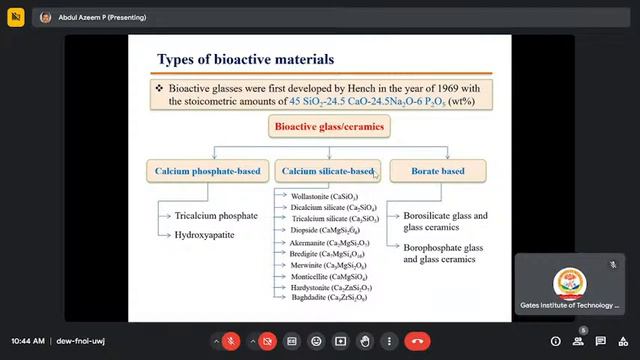Click 'Monticellite' entry on the slide
Screen dimensions: 640x360
pos(329,277)
